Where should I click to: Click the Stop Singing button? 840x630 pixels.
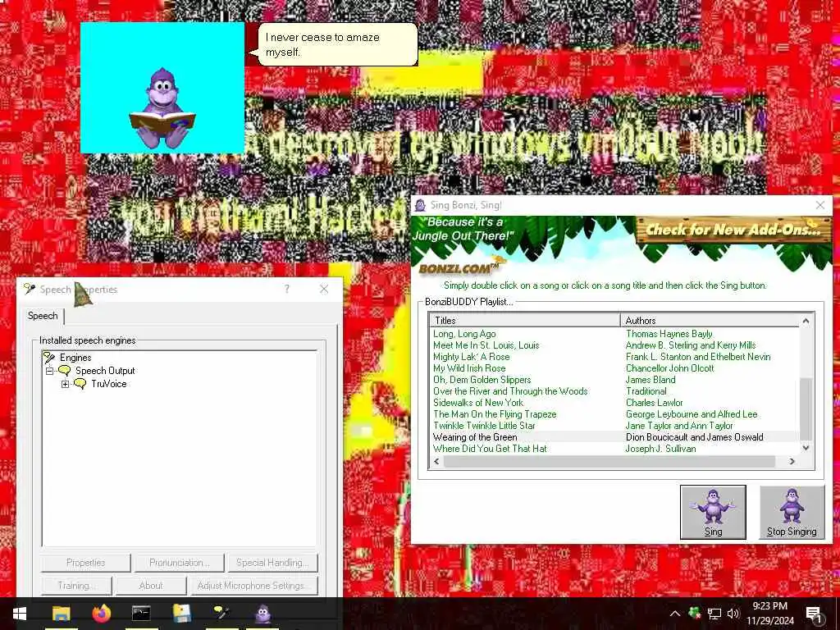[792, 512]
